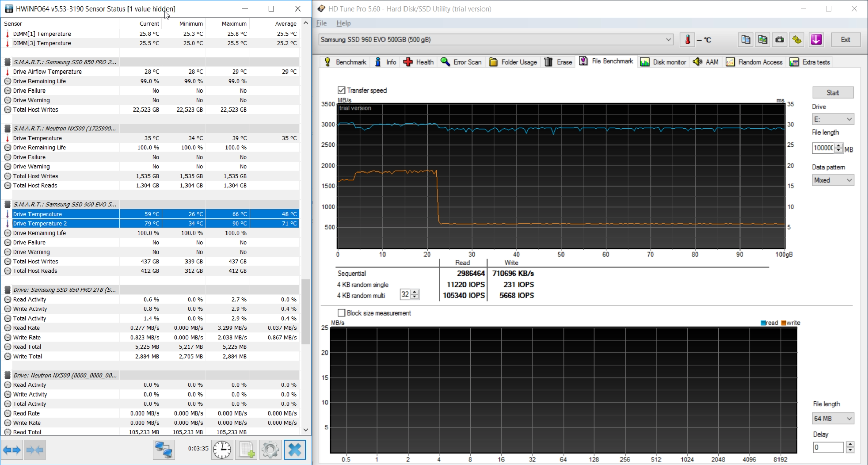Image resolution: width=868 pixels, height=465 pixels.
Task: Click the HWiNFO logging add-file icon
Action: click(x=246, y=449)
